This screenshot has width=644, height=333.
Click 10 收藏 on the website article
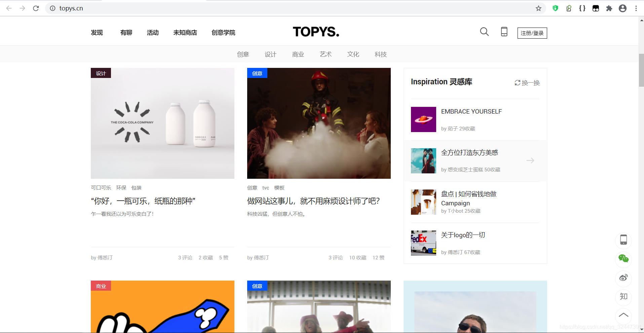[x=358, y=258]
